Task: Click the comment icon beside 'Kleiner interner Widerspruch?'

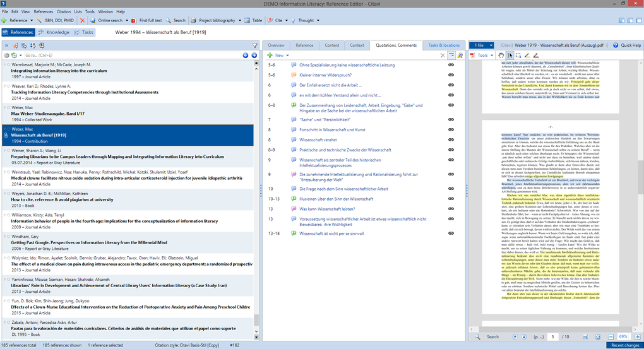Action: pyautogui.click(x=294, y=75)
